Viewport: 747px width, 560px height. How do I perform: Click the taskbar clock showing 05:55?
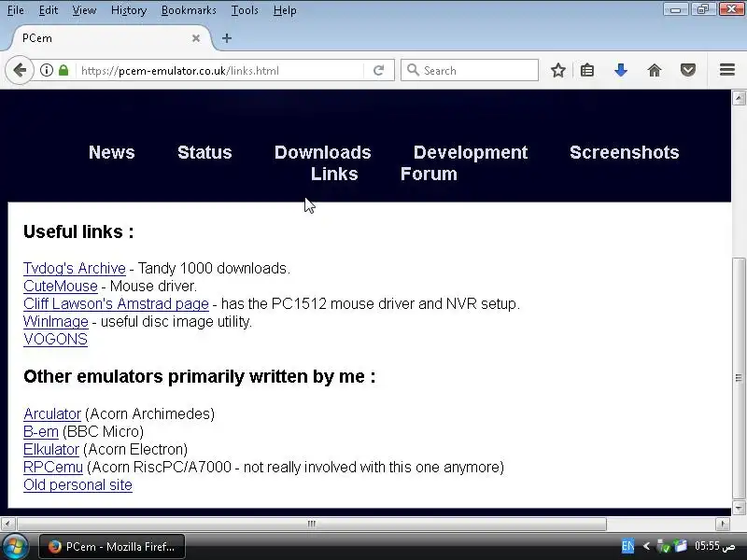714,546
